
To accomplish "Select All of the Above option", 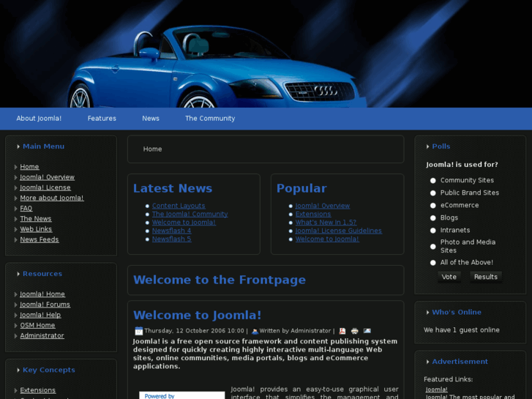I will tap(433, 263).
